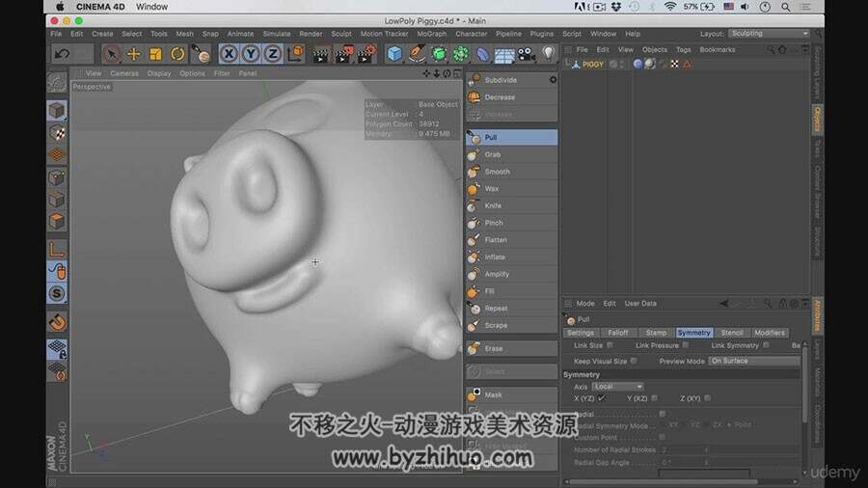The width and height of the screenshot is (868, 488).
Task: Select the Move tool
Action: [133, 54]
